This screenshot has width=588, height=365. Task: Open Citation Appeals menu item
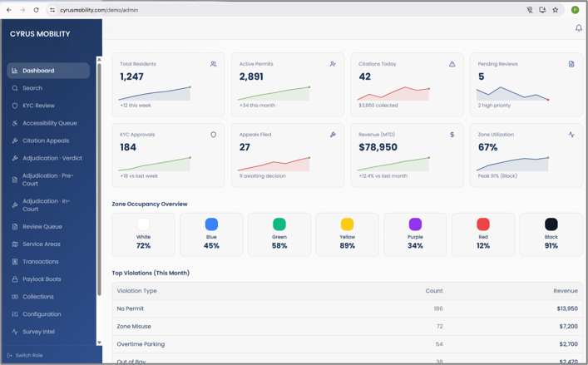pyautogui.click(x=48, y=141)
